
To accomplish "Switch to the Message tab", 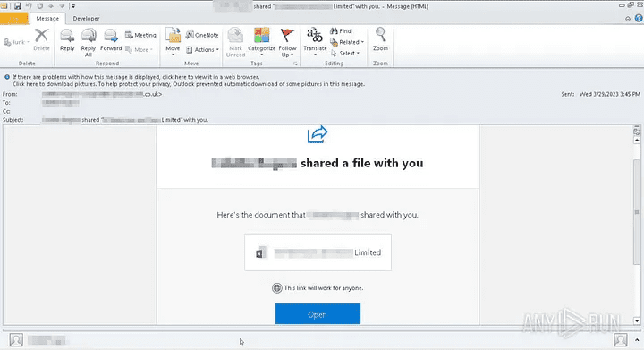I will tap(47, 19).
